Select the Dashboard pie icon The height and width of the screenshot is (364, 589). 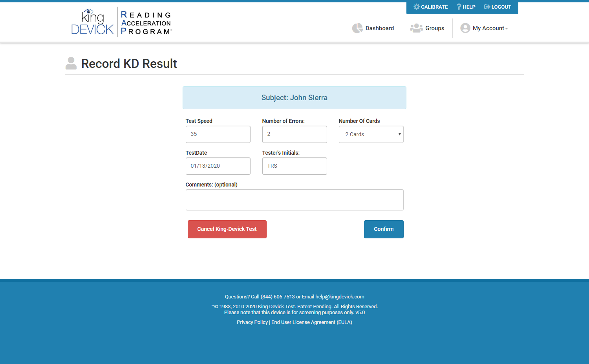[357, 28]
